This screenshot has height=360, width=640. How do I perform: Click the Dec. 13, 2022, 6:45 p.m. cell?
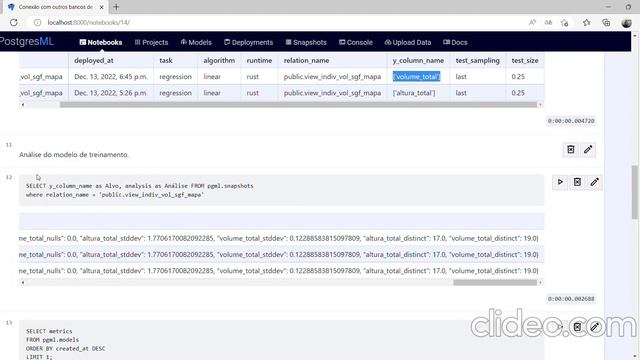point(111,76)
